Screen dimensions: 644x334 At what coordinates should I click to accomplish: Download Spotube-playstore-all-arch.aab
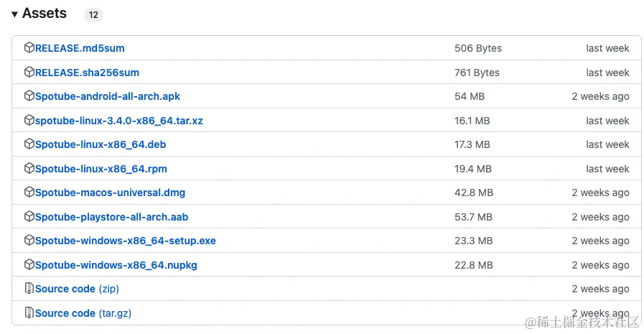click(x=112, y=217)
